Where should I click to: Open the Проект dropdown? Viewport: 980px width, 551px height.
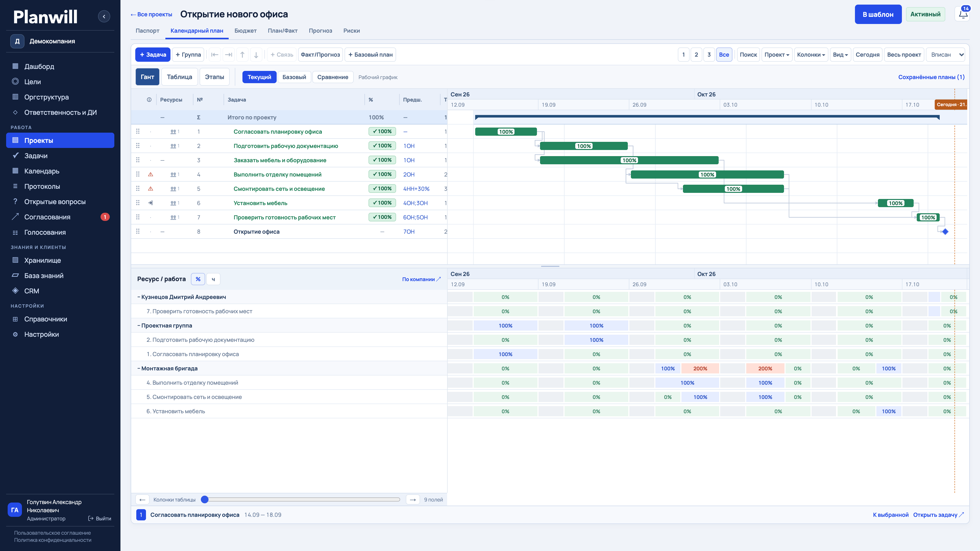(777, 55)
